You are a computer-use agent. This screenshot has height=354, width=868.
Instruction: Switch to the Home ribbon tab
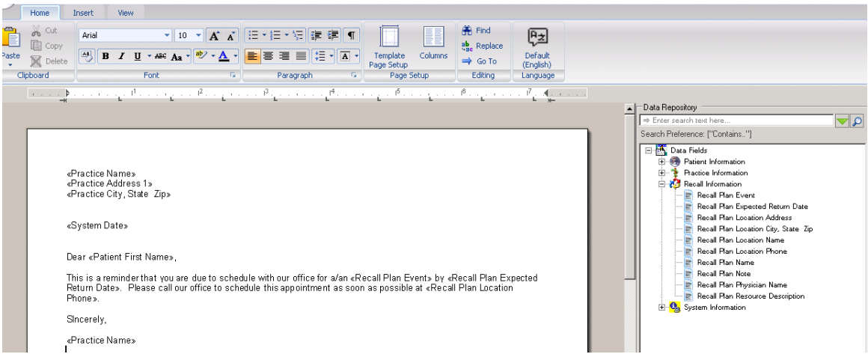pyautogui.click(x=40, y=12)
